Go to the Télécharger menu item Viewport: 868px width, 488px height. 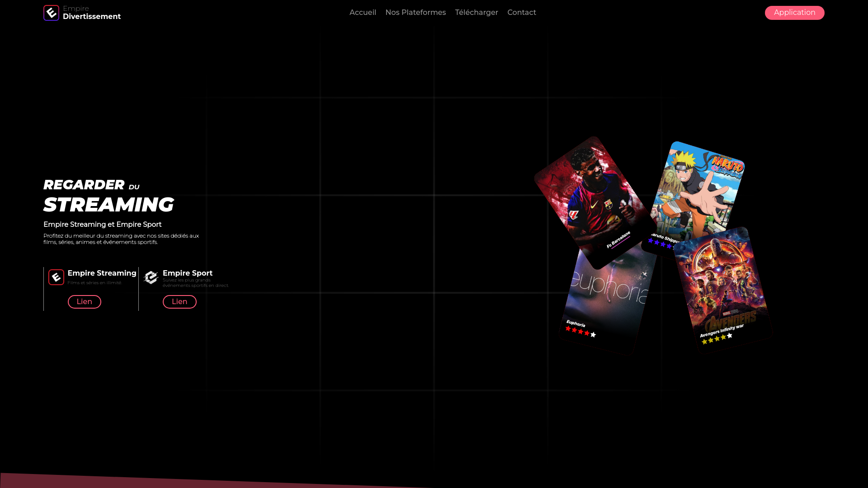point(476,13)
